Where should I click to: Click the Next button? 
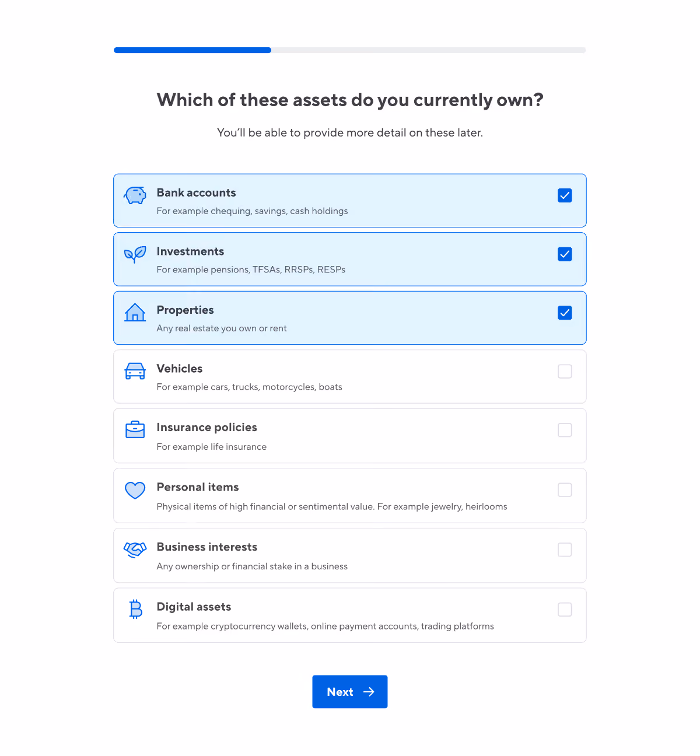coord(350,692)
